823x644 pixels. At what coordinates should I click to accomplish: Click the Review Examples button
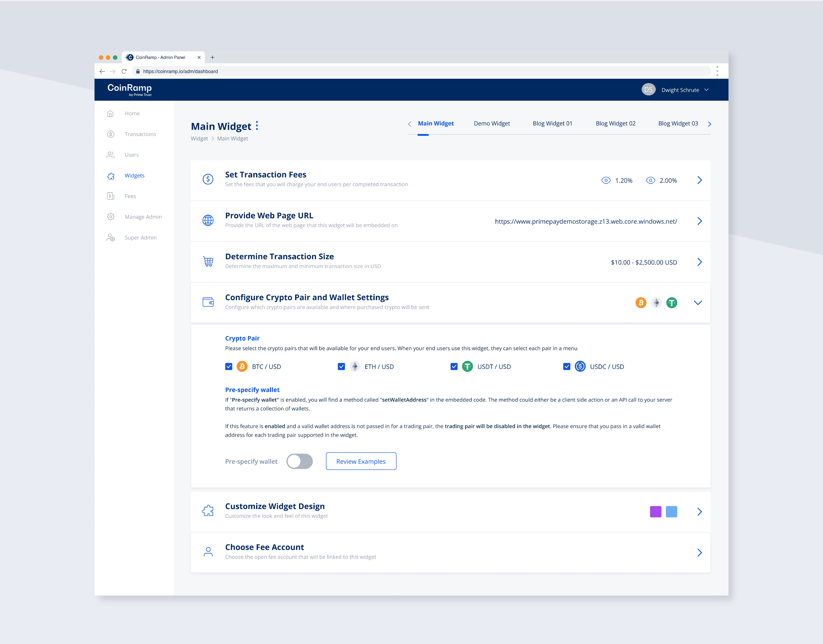361,461
